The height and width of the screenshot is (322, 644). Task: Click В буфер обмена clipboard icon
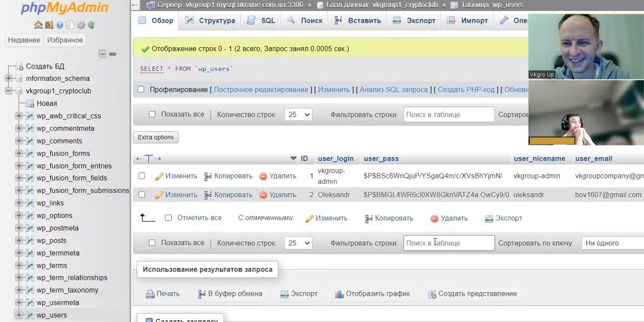(202, 294)
